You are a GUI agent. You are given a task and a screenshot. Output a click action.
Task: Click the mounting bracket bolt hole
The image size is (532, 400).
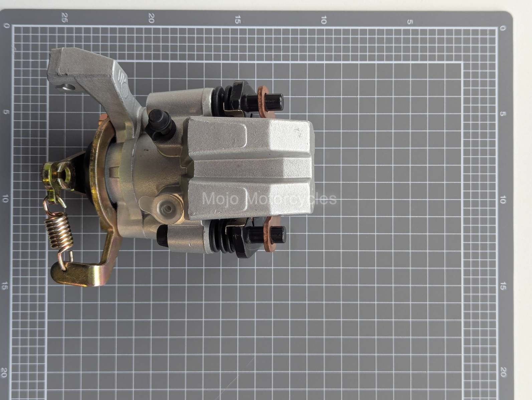point(69,88)
